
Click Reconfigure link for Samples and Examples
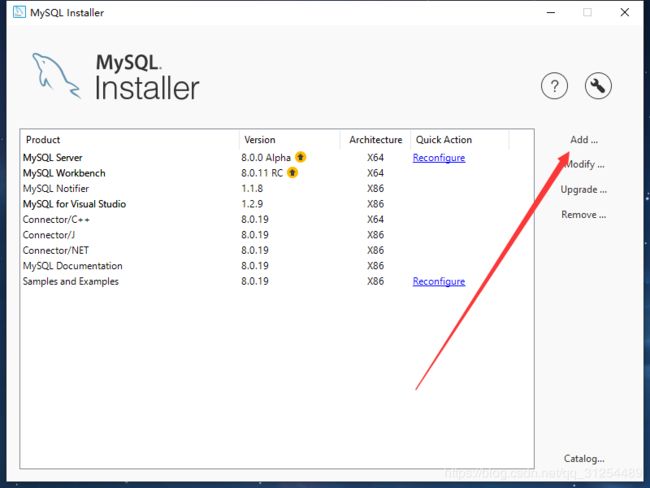pos(439,282)
